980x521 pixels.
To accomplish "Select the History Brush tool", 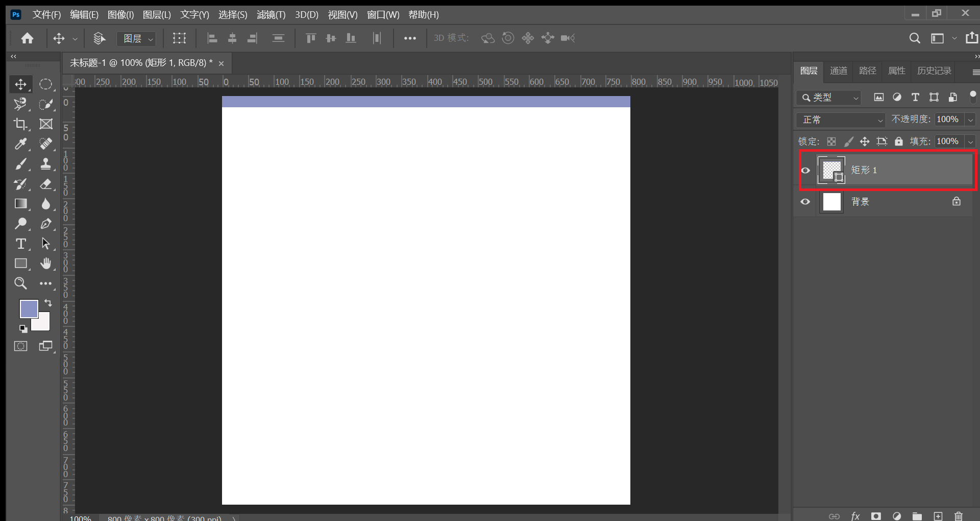I will point(20,184).
